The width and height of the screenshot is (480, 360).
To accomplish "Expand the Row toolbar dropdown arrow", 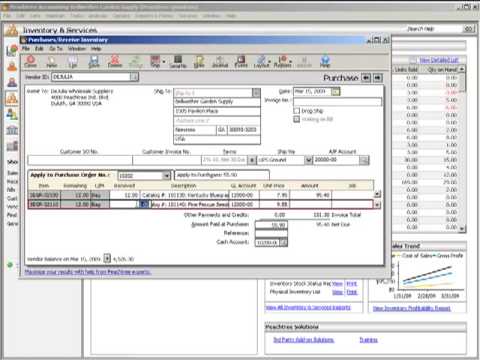I will tap(164, 62).
